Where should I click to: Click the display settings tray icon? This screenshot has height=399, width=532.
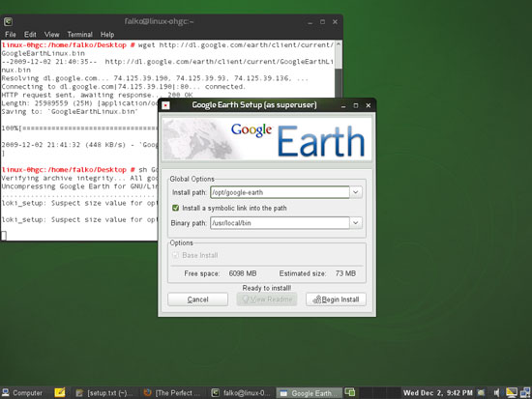[x=512, y=392]
